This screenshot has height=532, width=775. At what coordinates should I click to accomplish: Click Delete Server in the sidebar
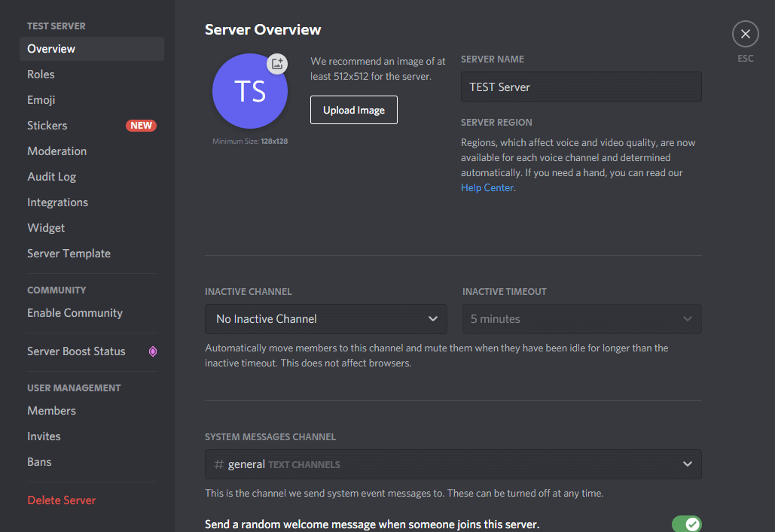click(x=62, y=500)
